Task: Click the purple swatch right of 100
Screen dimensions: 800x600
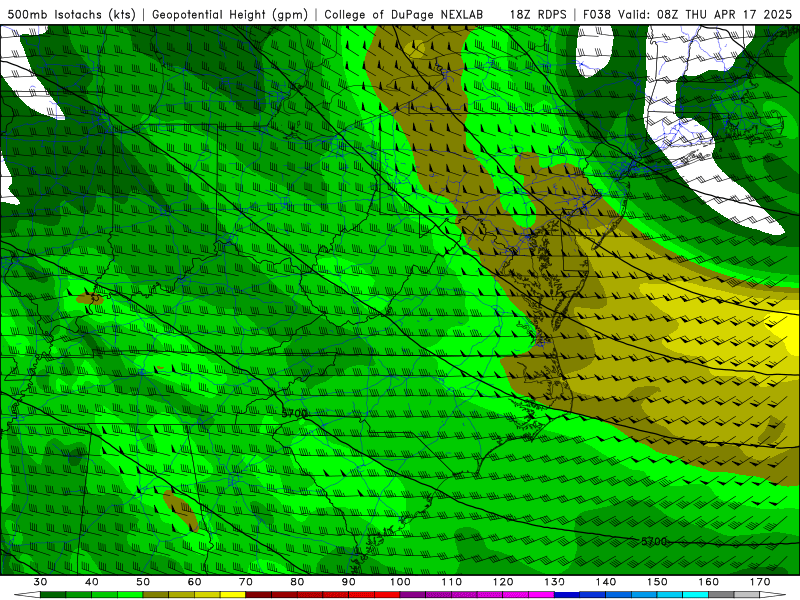Action: click(413, 595)
